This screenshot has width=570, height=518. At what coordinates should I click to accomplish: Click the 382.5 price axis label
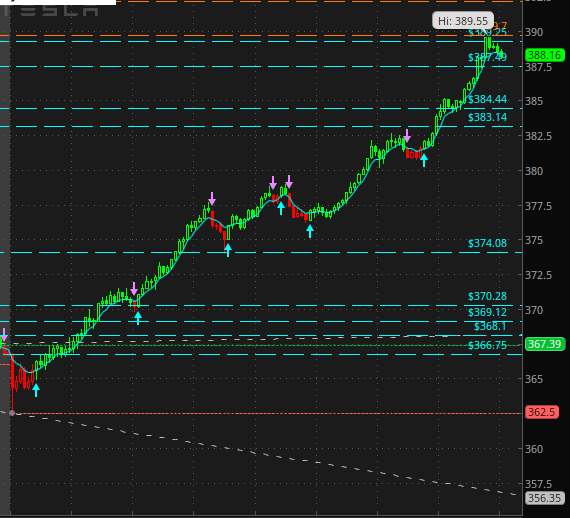[538, 136]
